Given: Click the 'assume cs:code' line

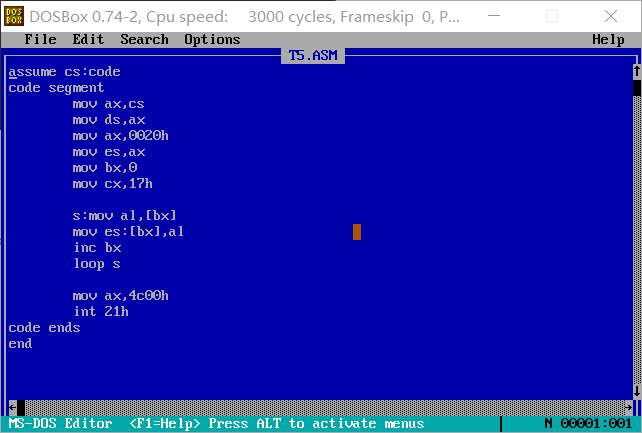Looking at the screenshot, I should pyautogui.click(x=64, y=72).
